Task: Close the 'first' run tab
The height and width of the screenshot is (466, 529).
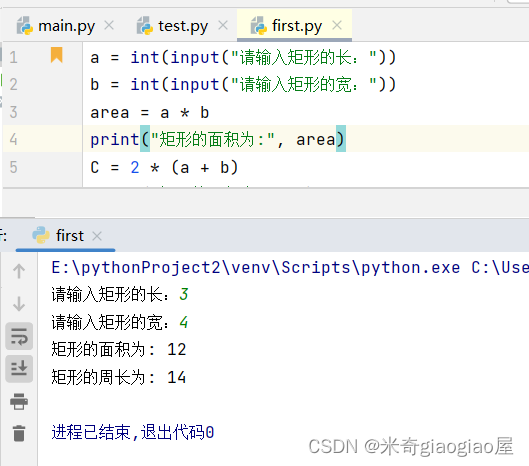Action: [x=97, y=236]
